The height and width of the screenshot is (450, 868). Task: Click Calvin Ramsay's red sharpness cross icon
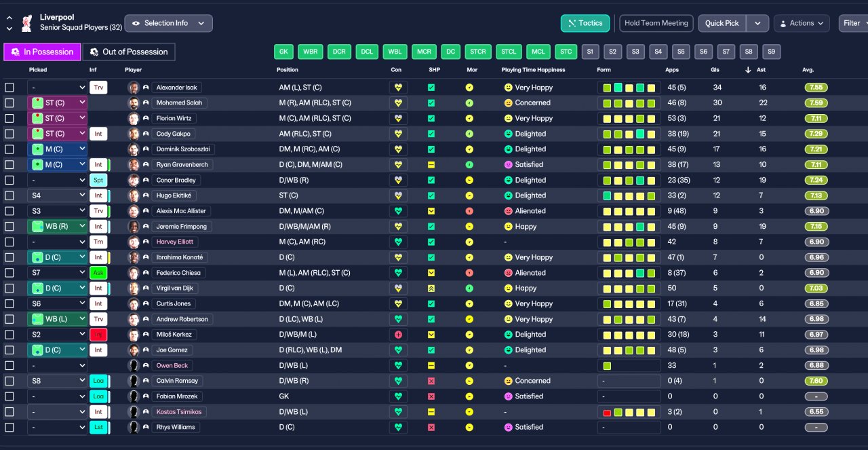tap(431, 381)
